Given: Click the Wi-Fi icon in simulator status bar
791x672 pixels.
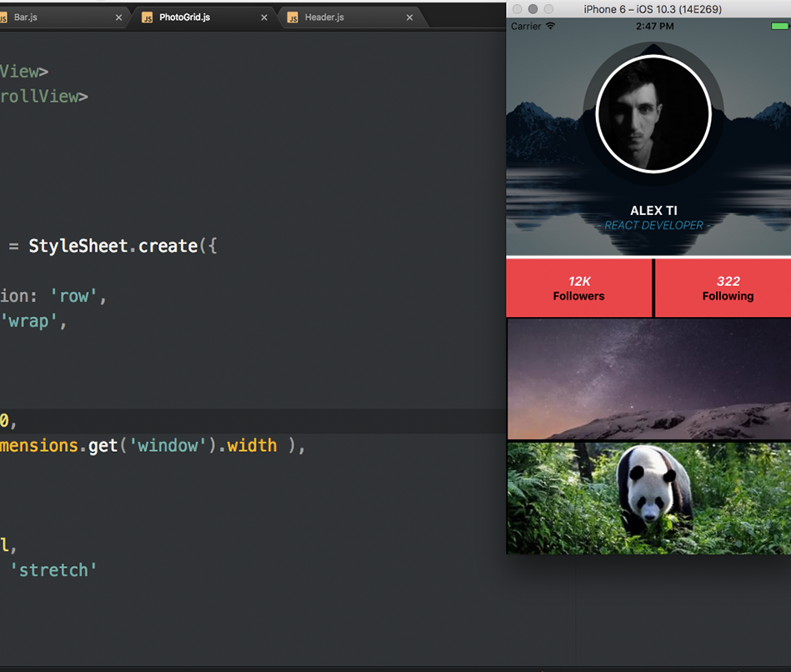Looking at the screenshot, I should [x=550, y=27].
